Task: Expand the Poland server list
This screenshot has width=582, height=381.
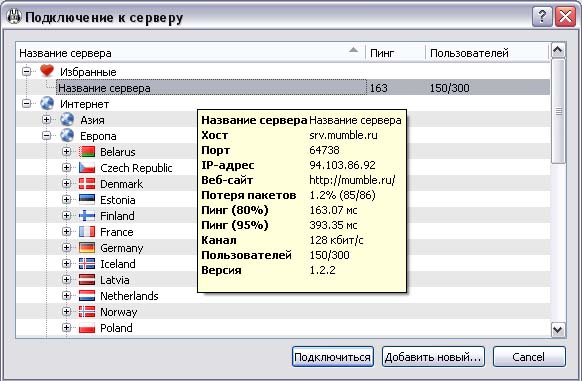Action: coord(66,328)
